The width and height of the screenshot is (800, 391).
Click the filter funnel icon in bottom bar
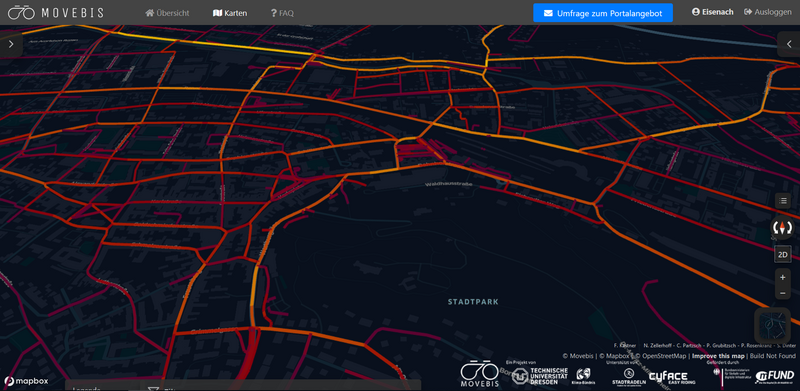[153, 389]
